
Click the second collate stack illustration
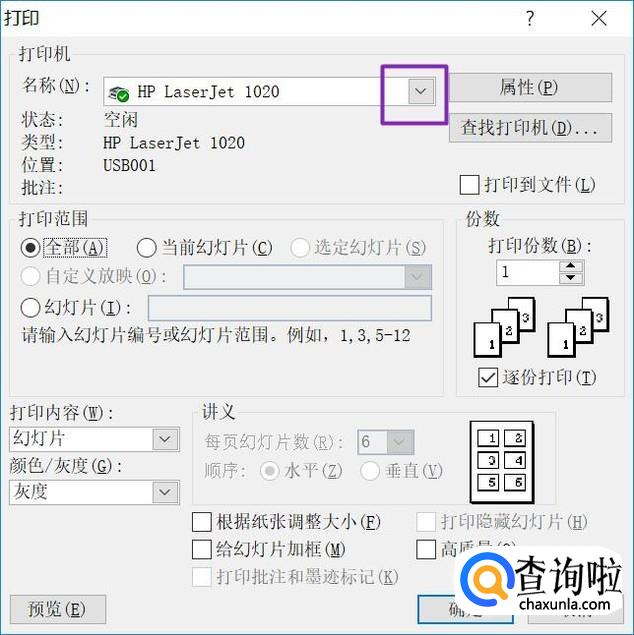pos(578,327)
